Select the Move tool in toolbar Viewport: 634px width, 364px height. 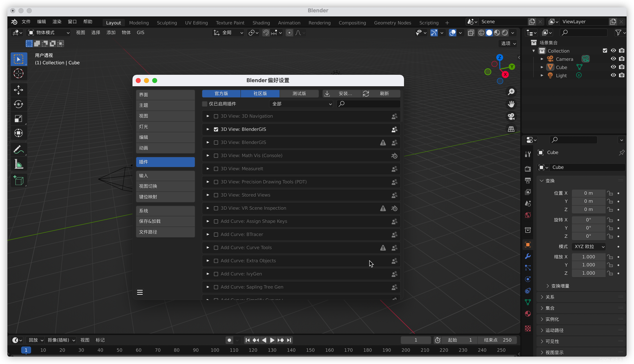(x=18, y=90)
